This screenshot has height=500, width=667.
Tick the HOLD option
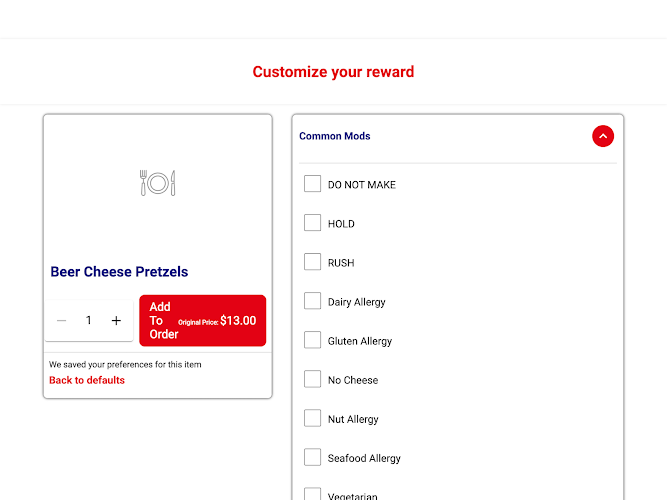312,223
